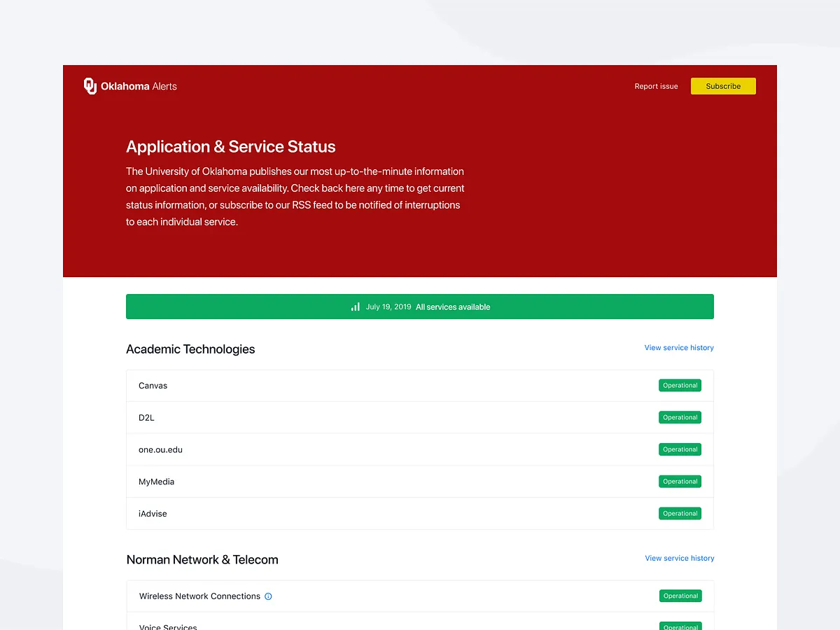Image resolution: width=840 pixels, height=630 pixels.
Task: Open the Academic Technologies section heading
Action: pyautogui.click(x=190, y=349)
